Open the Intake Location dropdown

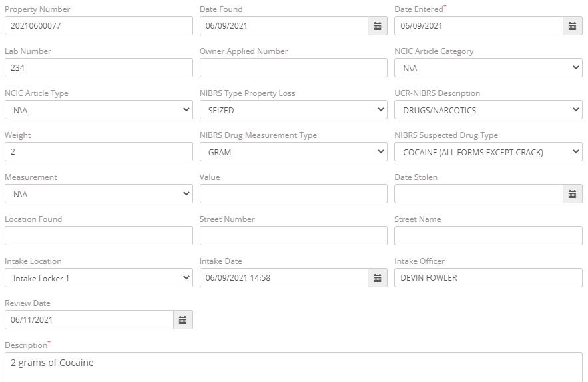coord(99,278)
